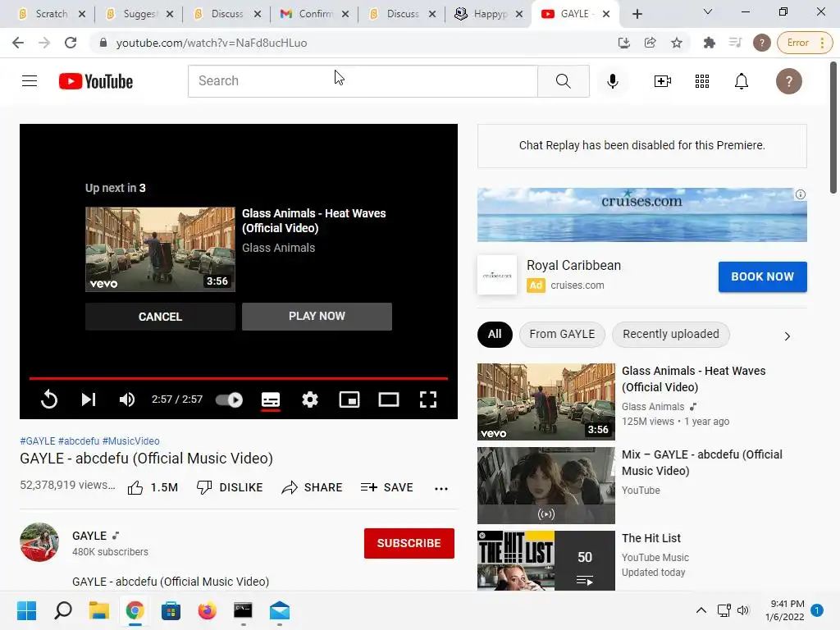
Task: Show hidden system tray icons
Action: [701, 610]
